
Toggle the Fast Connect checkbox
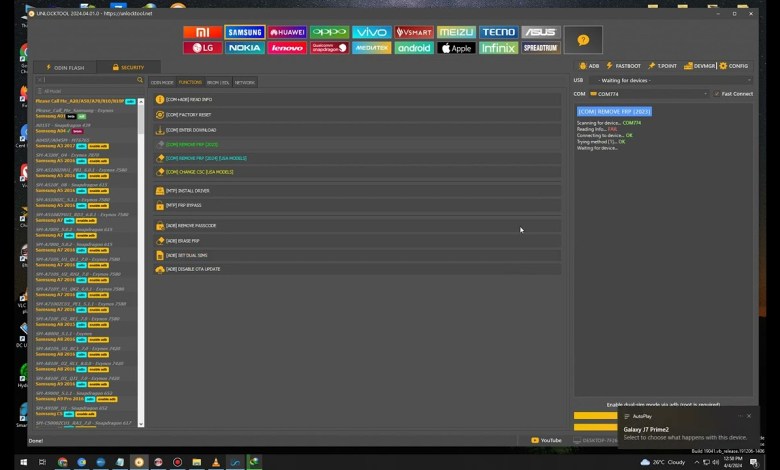pos(717,94)
